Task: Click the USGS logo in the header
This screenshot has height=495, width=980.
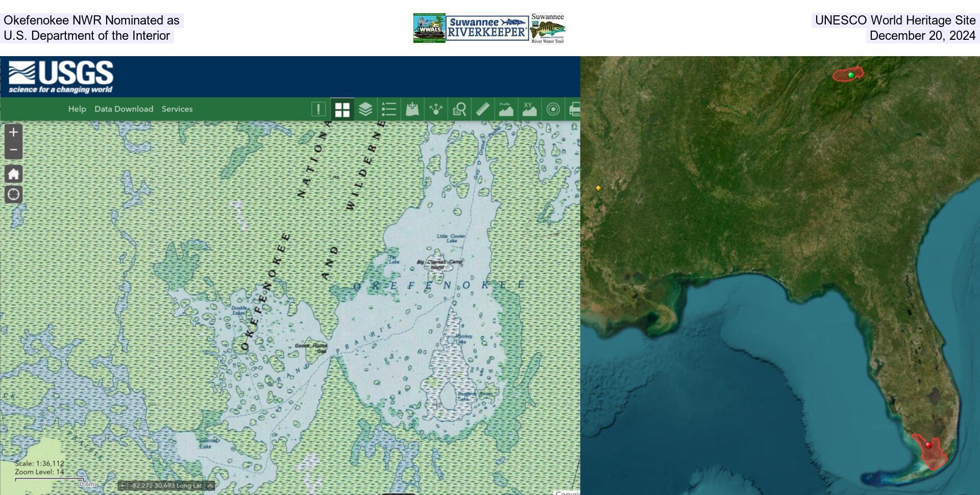Action: (61, 78)
